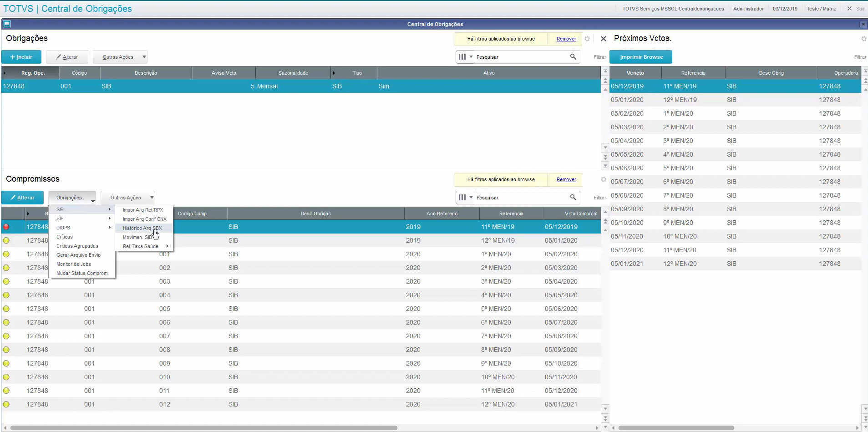Select Próximos Vctos row 05/06/2020
The image size is (868, 432).
coord(735,168)
